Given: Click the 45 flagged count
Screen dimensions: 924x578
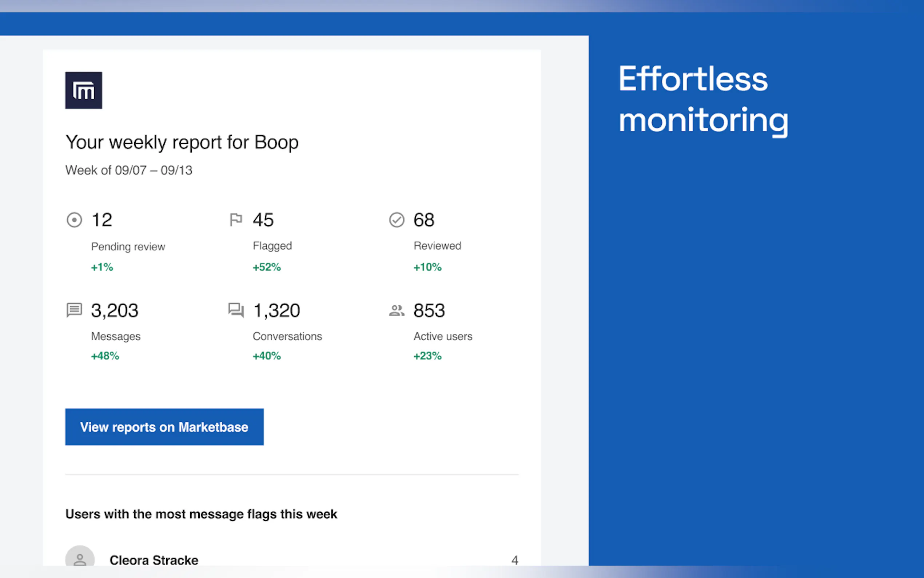Looking at the screenshot, I should coord(263,220).
